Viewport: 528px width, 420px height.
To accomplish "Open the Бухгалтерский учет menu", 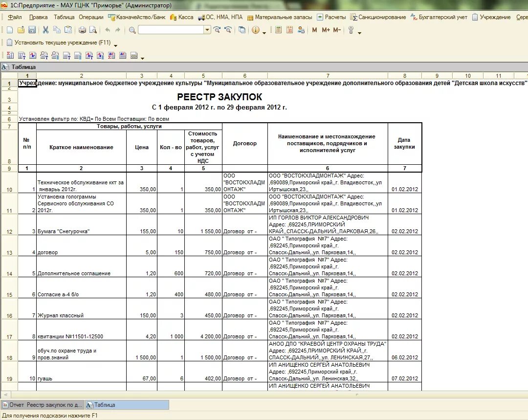I will point(439,17).
